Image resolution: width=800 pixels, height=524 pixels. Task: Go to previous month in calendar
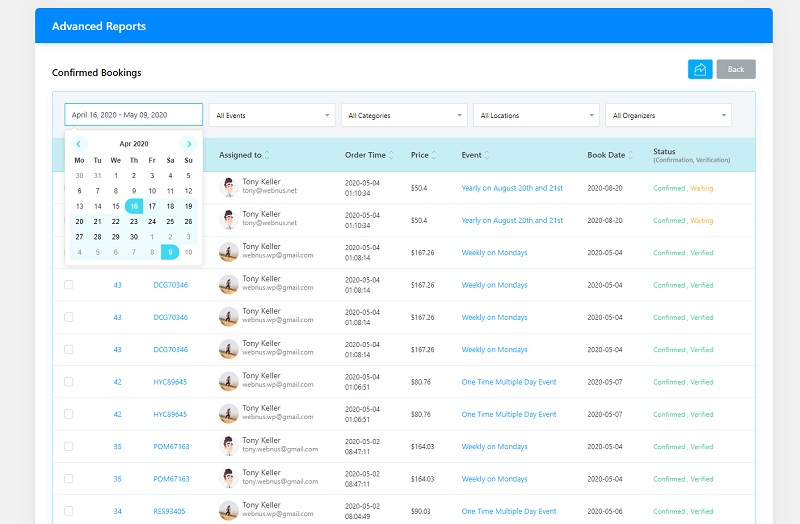click(79, 144)
